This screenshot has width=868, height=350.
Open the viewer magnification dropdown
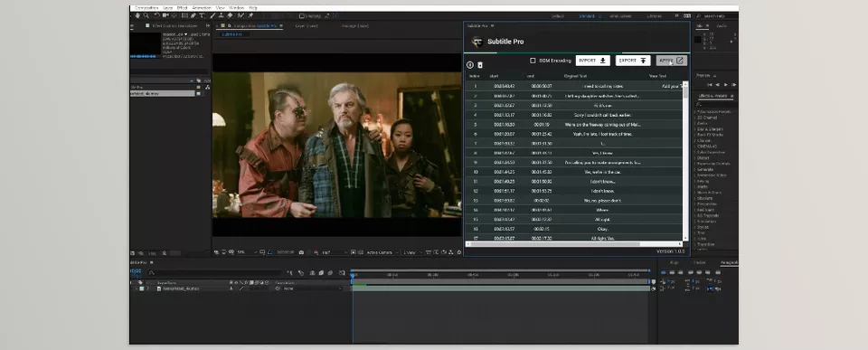pos(248,252)
